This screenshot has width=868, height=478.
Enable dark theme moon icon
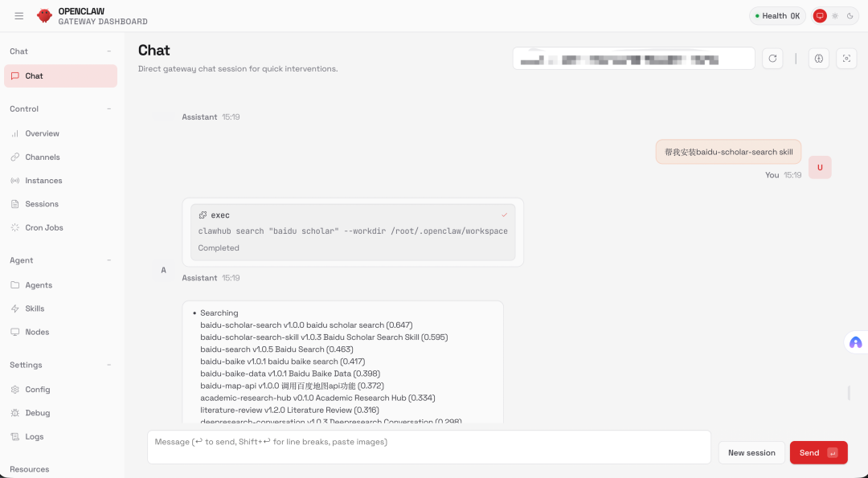pos(850,16)
